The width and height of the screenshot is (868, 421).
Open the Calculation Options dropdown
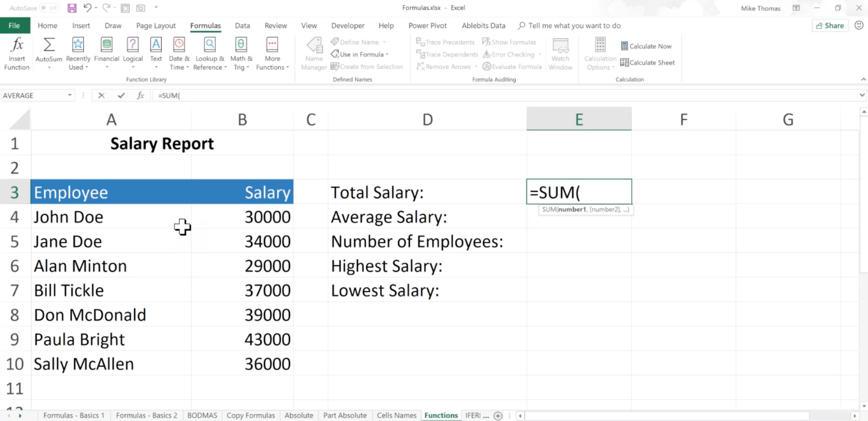600,54
